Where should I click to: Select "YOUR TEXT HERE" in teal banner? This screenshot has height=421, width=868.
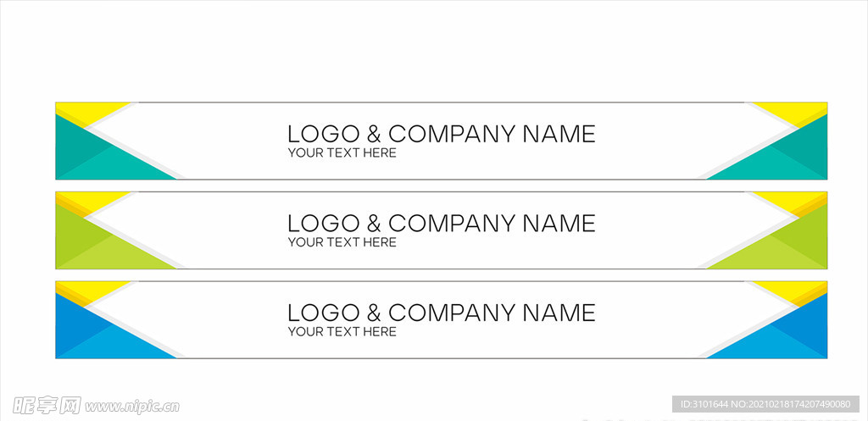click(342, 153)
